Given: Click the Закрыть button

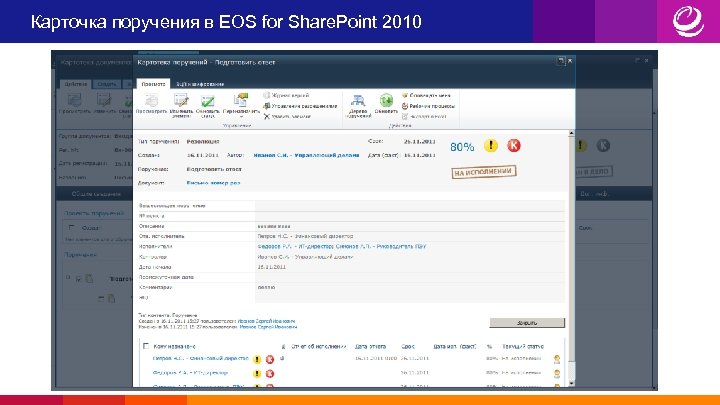Looking at the screenshot, I should pos(527,323).
